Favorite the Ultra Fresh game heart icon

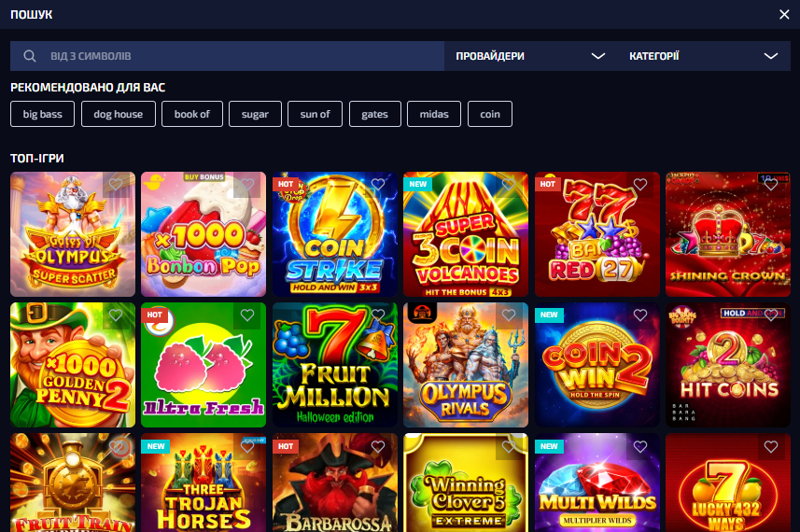point(247,315)
